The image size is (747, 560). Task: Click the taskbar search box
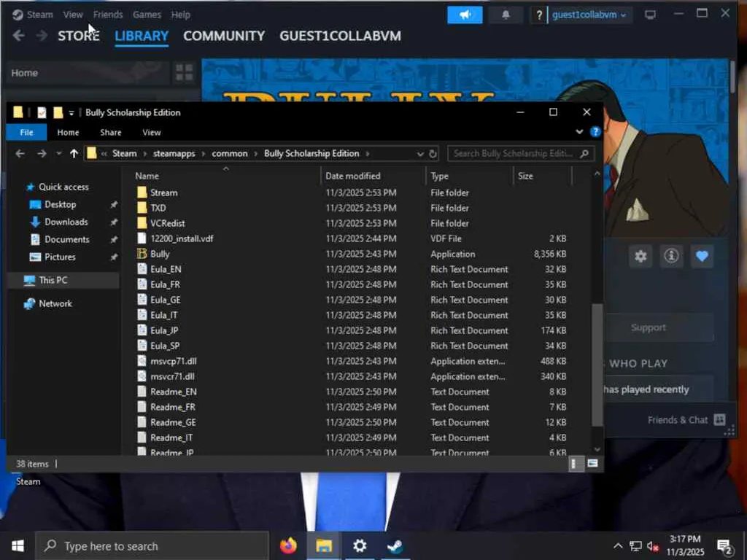(152, 546)
